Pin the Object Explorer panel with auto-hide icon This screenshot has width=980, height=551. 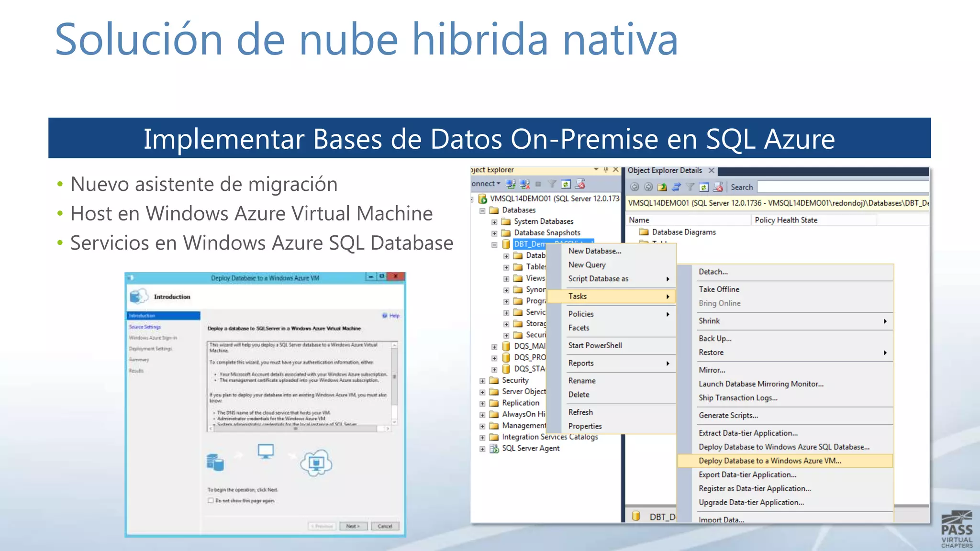click(x=606, y=170)
